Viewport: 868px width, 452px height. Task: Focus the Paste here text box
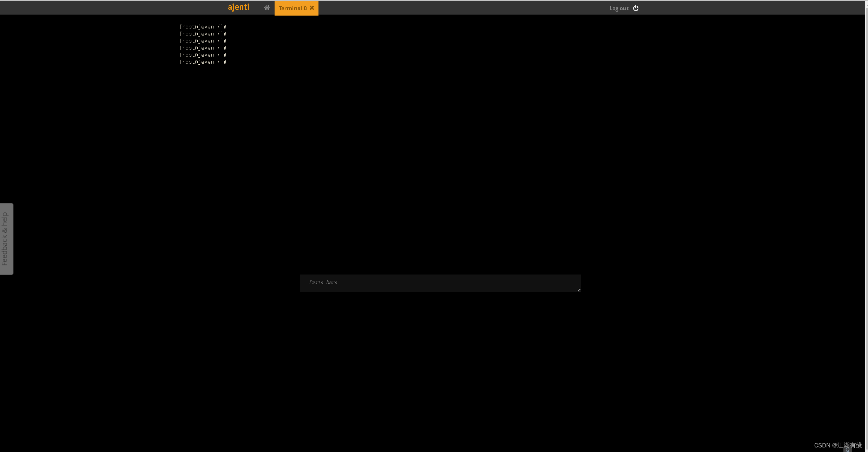point(440,283)
